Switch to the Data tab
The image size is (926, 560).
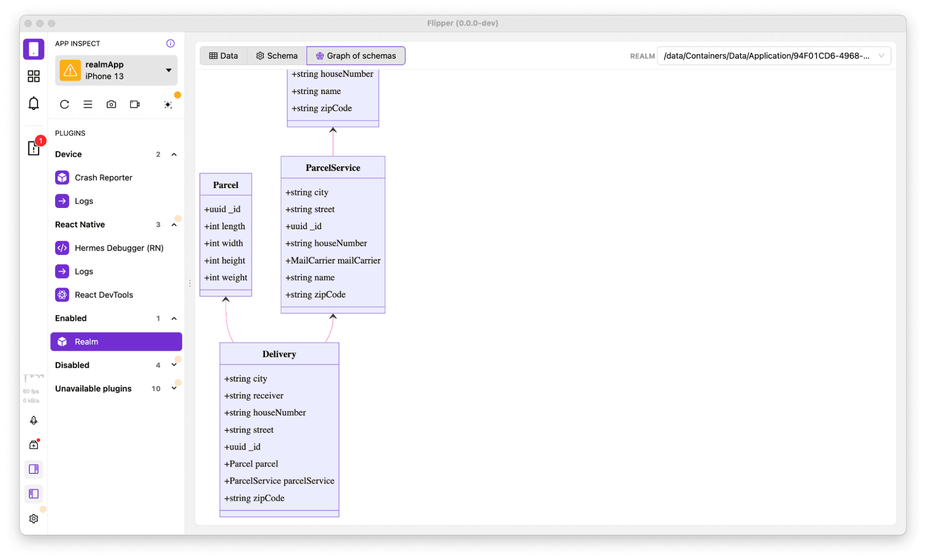tap(223, 56)
